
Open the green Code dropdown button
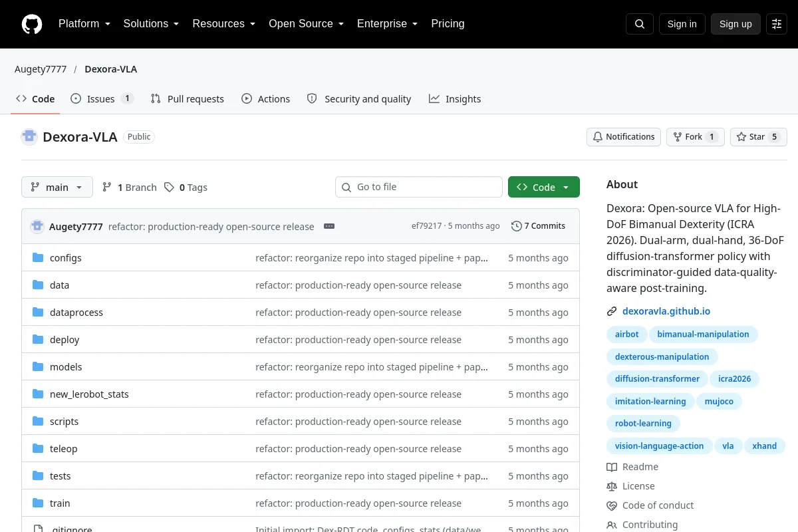(544, 187)
